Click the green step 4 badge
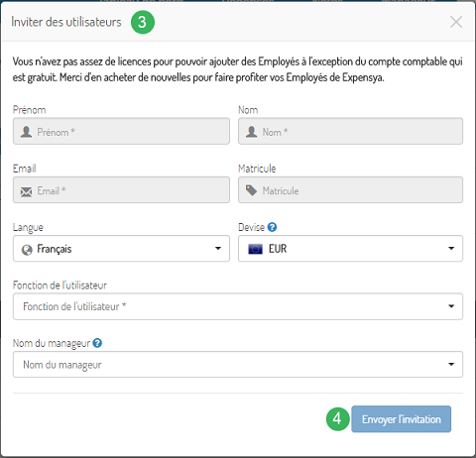This screenshot has width=476, height=458. pos(337,419)
